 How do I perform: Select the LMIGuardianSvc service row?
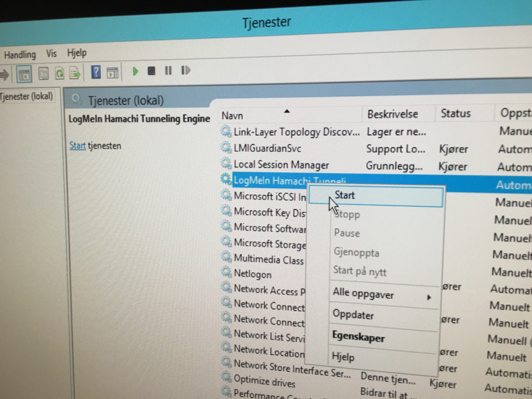267,148
